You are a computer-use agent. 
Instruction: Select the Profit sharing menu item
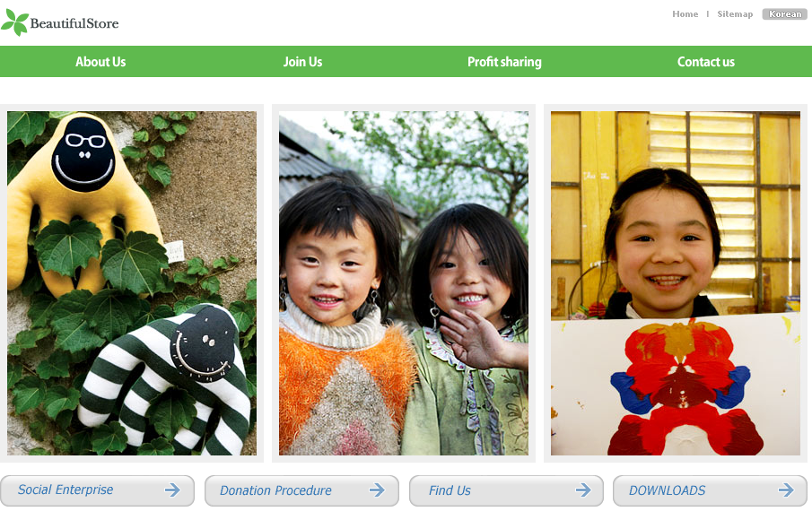tap(504, 62)
